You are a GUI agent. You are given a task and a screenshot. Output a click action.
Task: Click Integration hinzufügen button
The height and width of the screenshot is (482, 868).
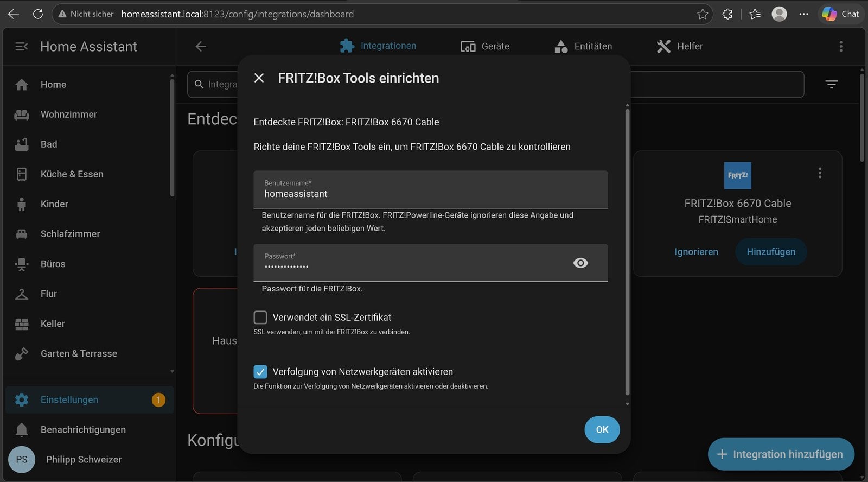pos(781,454)
